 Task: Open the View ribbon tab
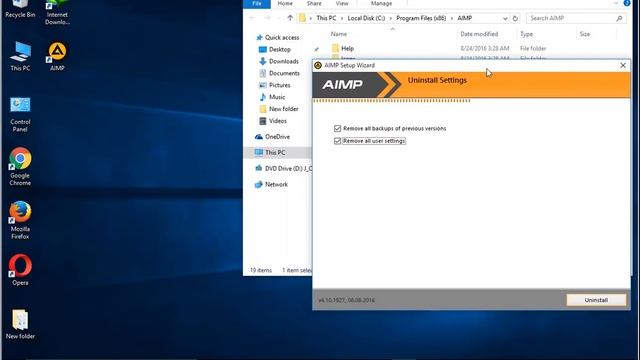(342, 4)
